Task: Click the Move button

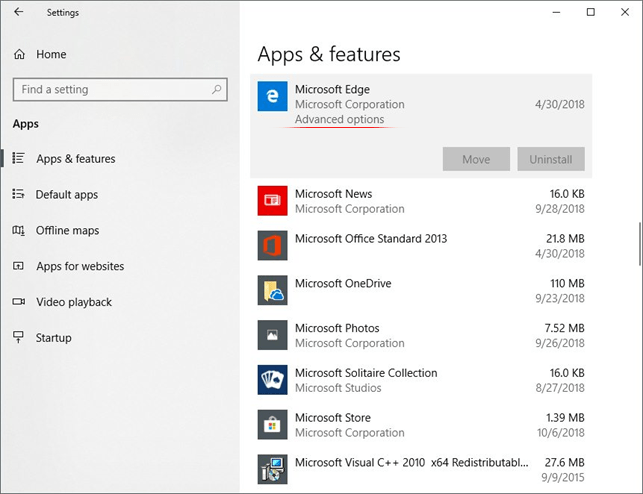Action: click(476, 159)
